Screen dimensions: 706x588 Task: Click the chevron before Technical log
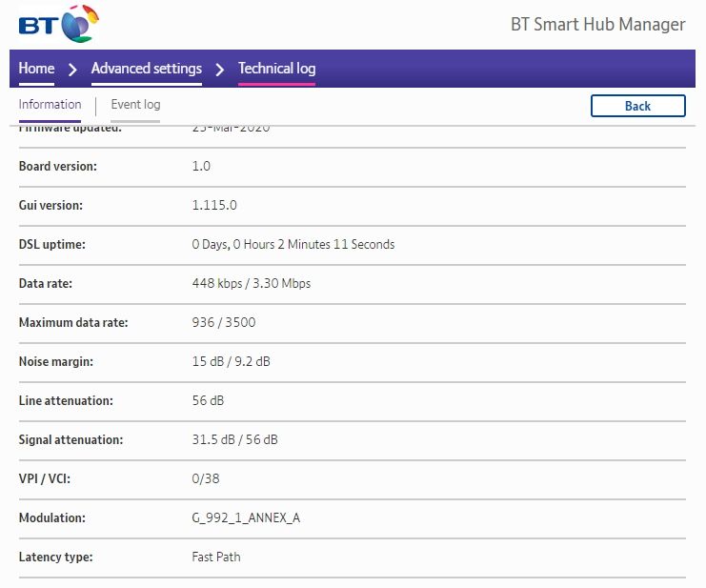click(220, 69)
